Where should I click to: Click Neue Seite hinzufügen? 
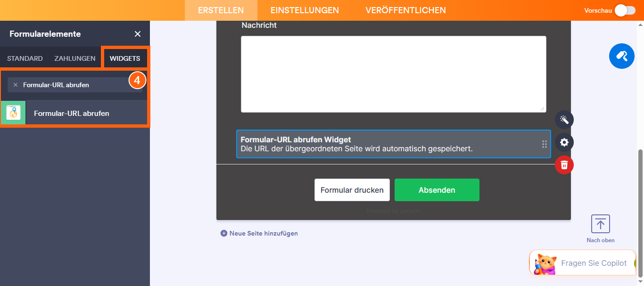point(264,233)
